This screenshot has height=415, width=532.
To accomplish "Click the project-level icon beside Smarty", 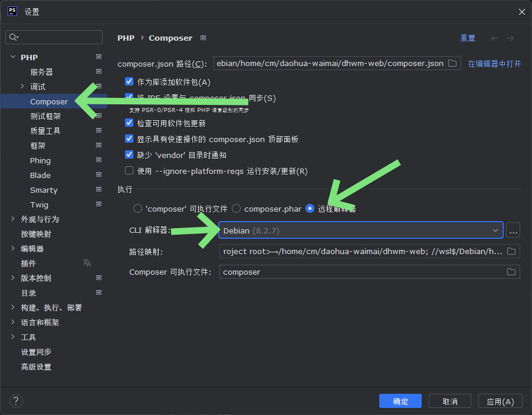I will point(98,189).
